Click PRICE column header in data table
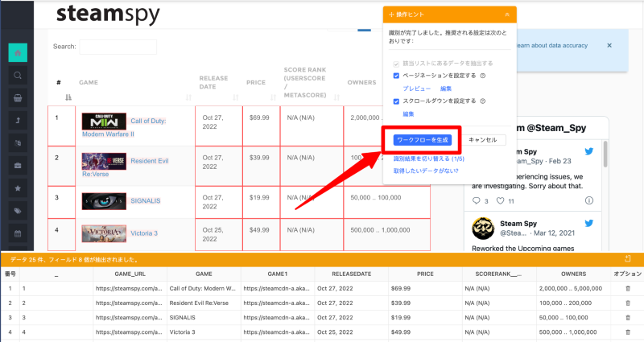Viewport: 644px width, 342px height. [425, 274]
